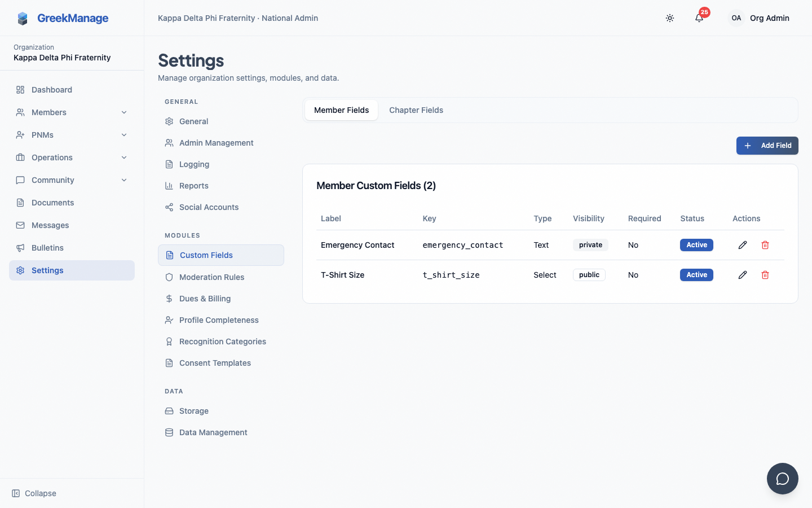Click the Add Field button
The image size is (812, 508).
tap(767, 146)
